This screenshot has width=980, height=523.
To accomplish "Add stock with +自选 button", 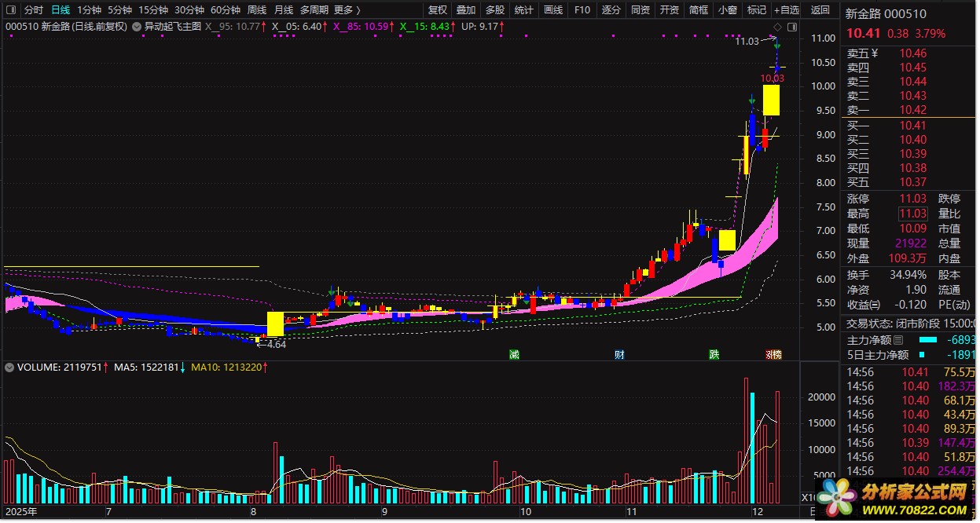I will tap(786, 10).
